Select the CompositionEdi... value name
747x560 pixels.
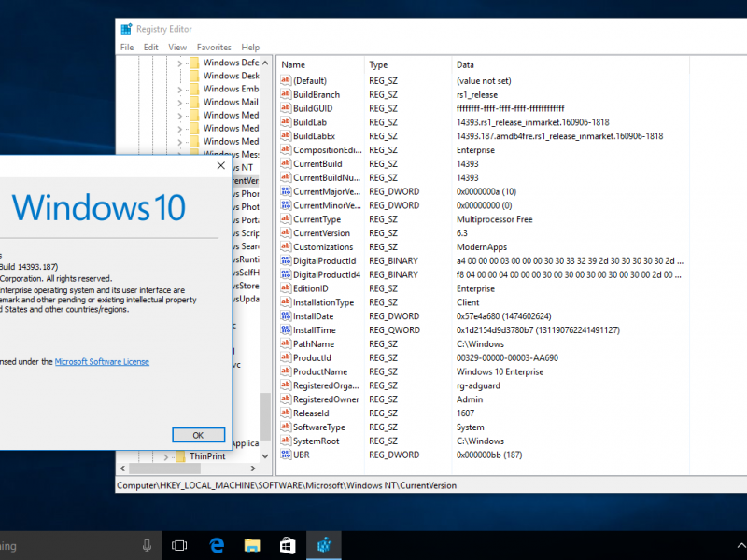328,150
